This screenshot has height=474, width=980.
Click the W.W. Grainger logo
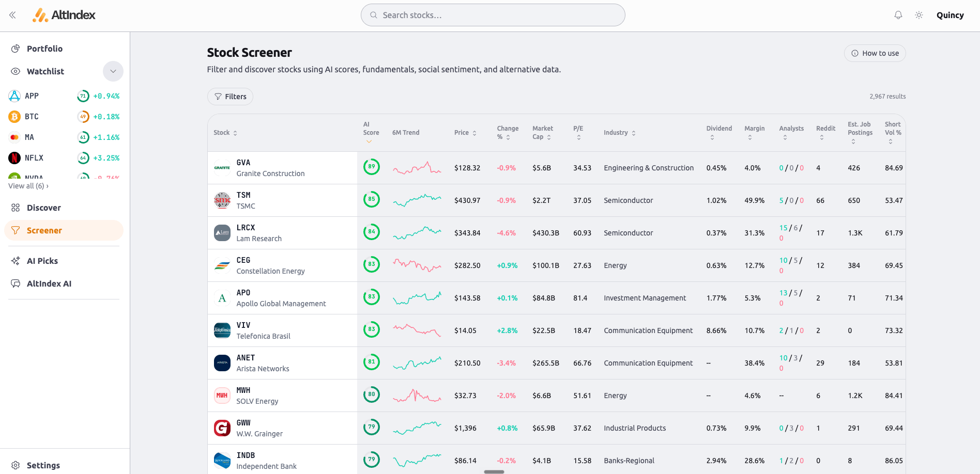tap(222, 428)
